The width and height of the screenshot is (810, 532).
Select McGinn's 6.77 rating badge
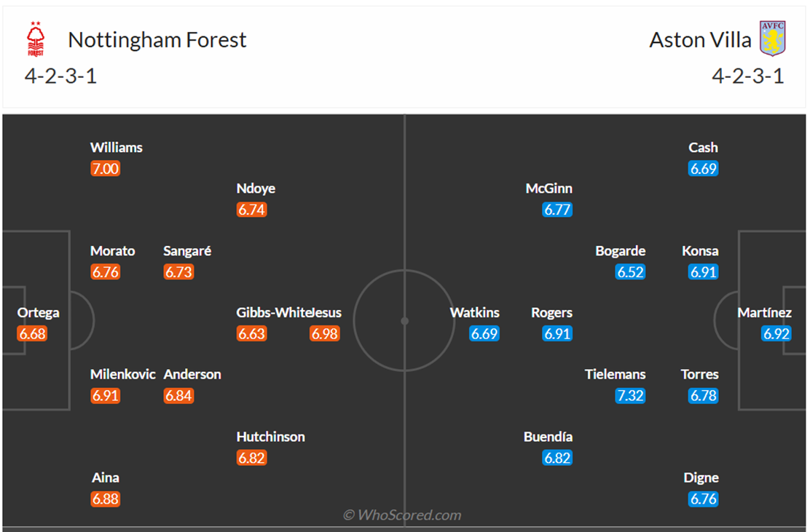[557, 210]
